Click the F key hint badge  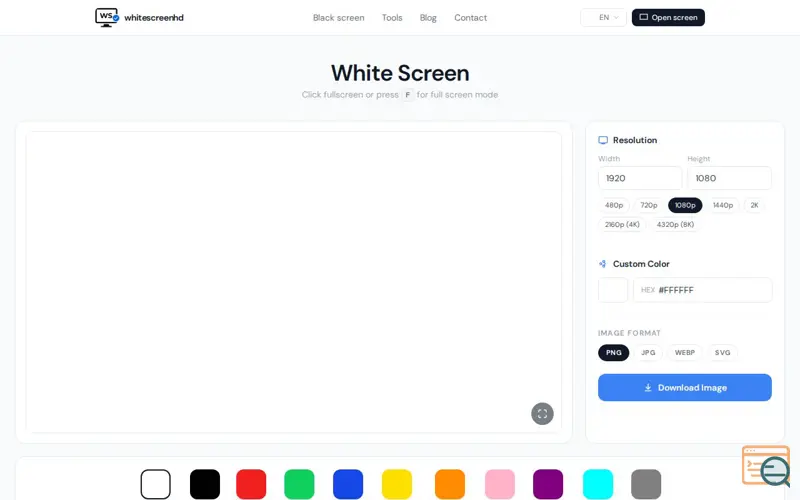[408, 95]
